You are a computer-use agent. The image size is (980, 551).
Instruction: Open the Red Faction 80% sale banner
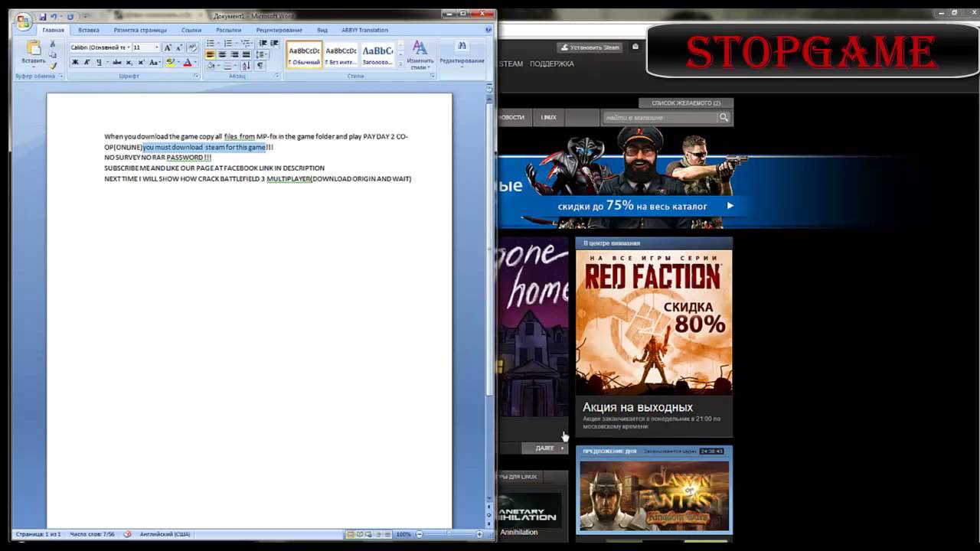[654, 321]
